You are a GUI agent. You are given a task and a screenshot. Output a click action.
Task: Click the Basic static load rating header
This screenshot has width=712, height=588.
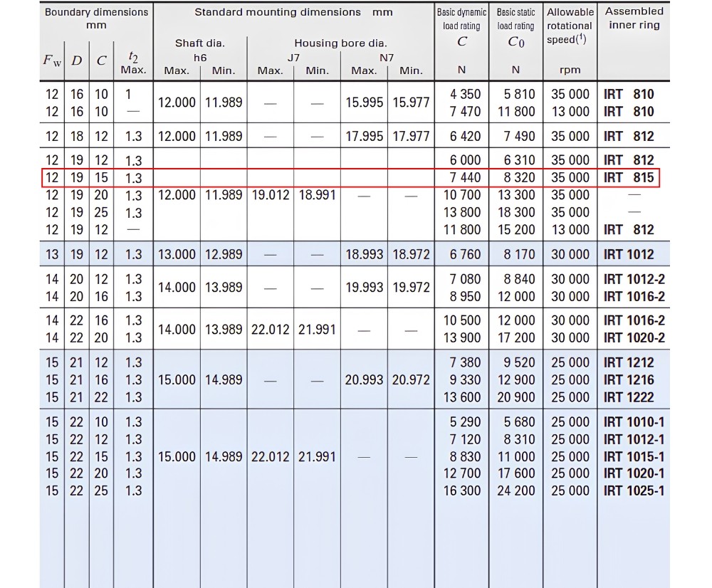(x=515, y=27)
